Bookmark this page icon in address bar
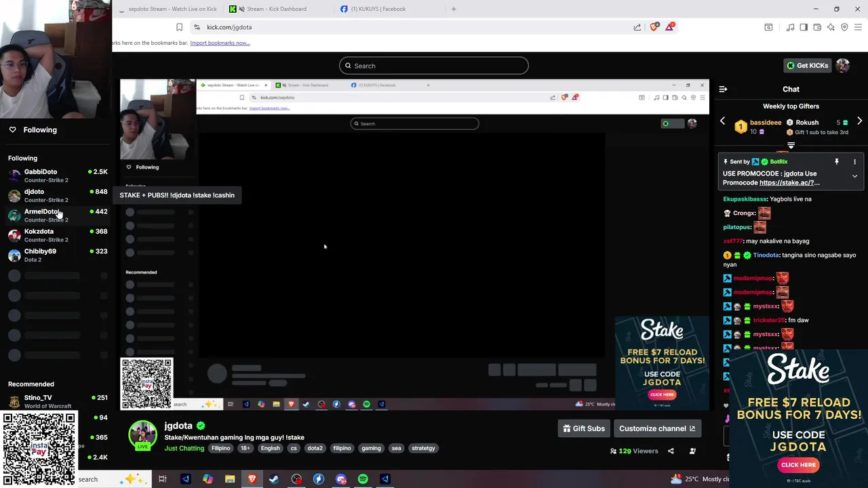The height and width of the screenshot is (488, 868). coord(179,27)
